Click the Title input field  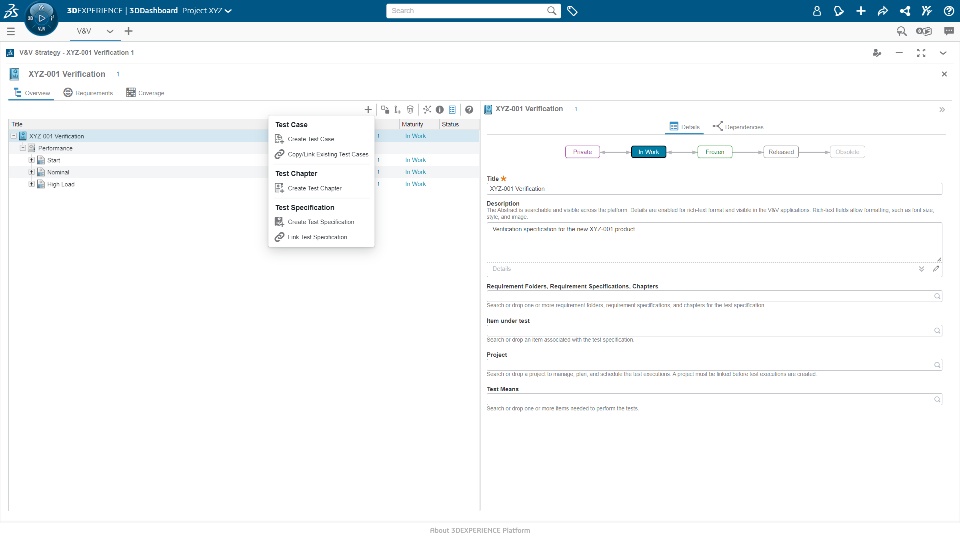pos(714,189)
